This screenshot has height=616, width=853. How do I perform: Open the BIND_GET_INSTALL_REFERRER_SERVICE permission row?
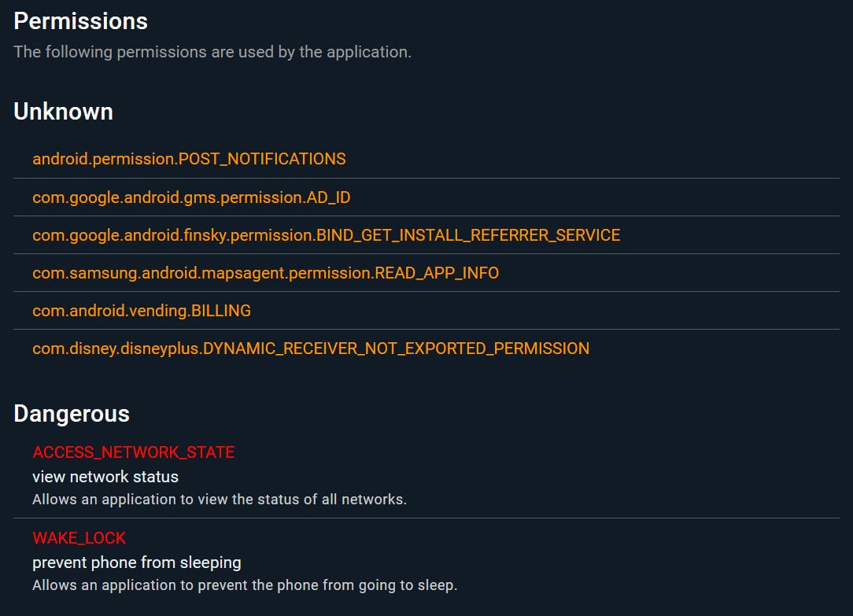point(327,235)
